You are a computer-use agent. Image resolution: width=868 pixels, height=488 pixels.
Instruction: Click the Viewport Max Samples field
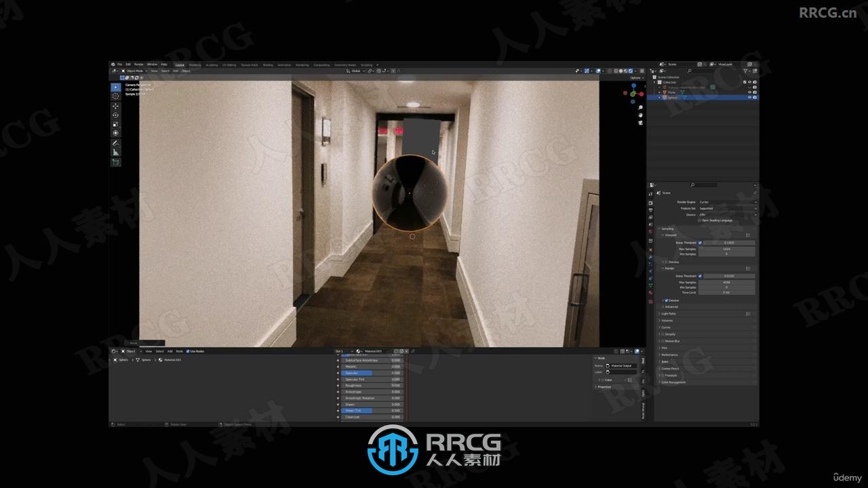coord(727,249)
